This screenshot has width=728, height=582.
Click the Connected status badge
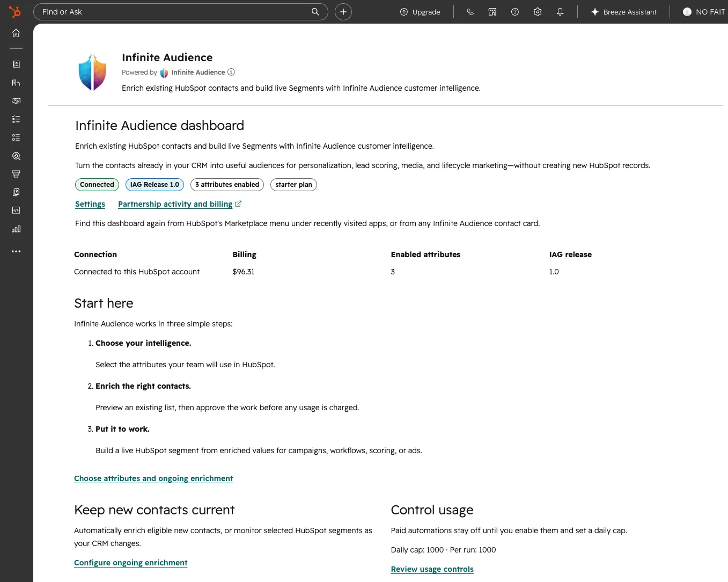click(x=97, y=185)
